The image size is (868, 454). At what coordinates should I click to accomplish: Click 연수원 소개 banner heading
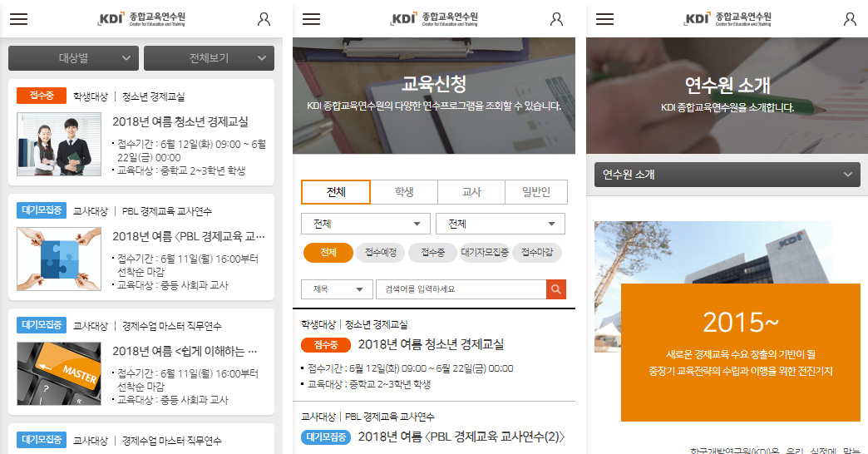pos(727,86)
